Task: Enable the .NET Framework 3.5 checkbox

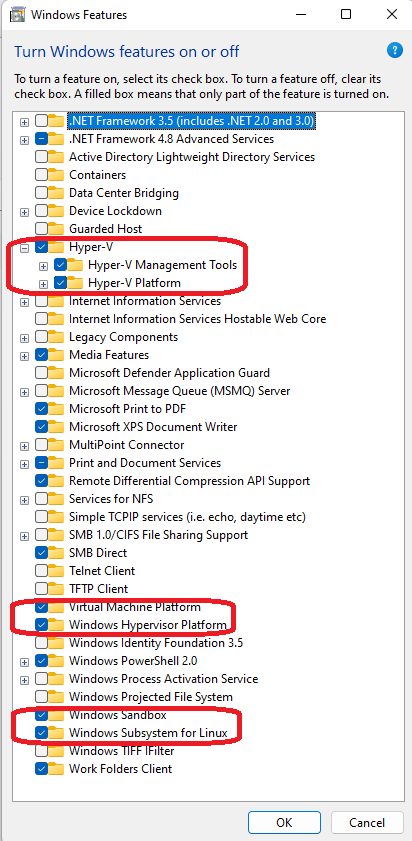Action: (41, 121)
